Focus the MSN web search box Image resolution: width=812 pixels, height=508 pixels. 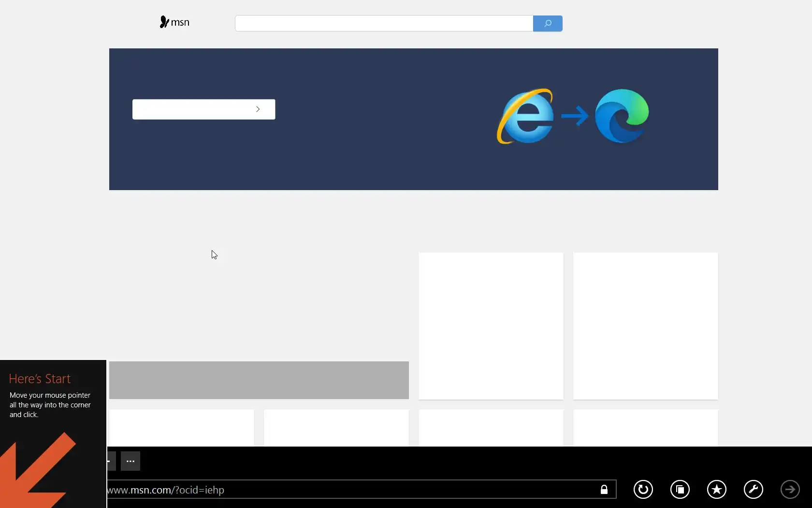384,23
